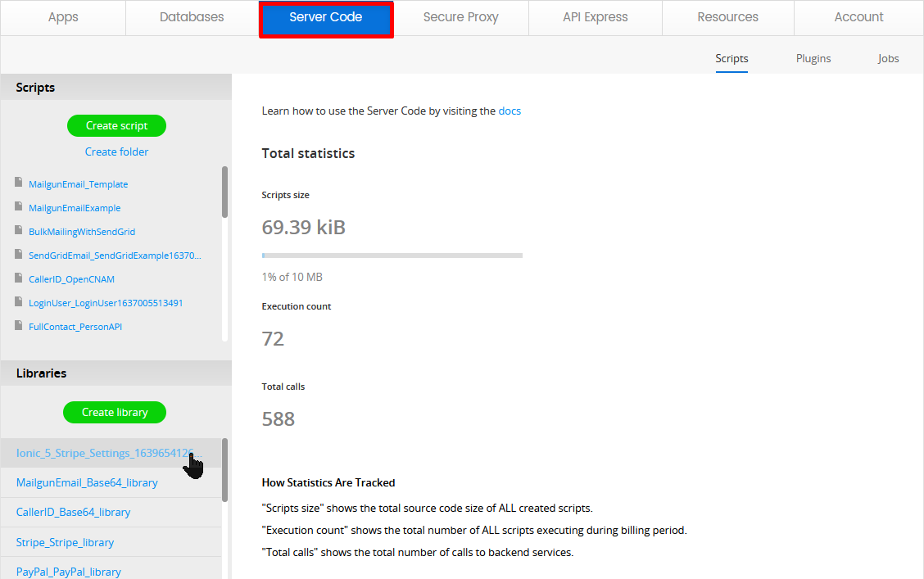
Task: Select the Ionic_5_Stripe_Settings library
Action: 111,453
